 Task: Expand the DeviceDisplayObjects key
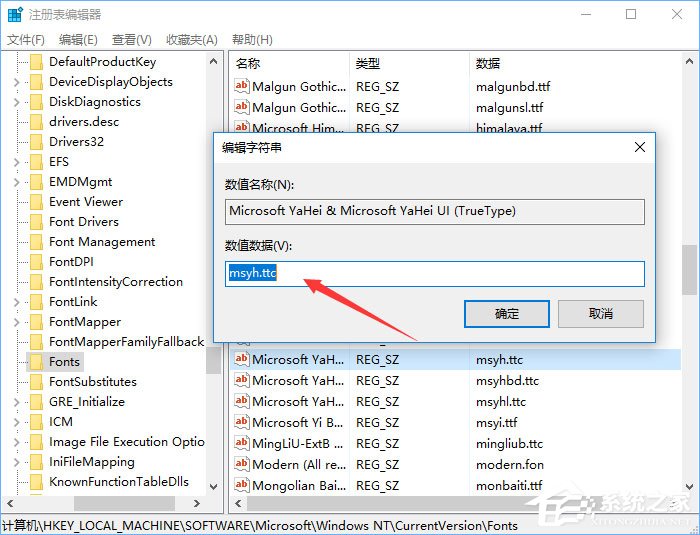tap(17, 82)
